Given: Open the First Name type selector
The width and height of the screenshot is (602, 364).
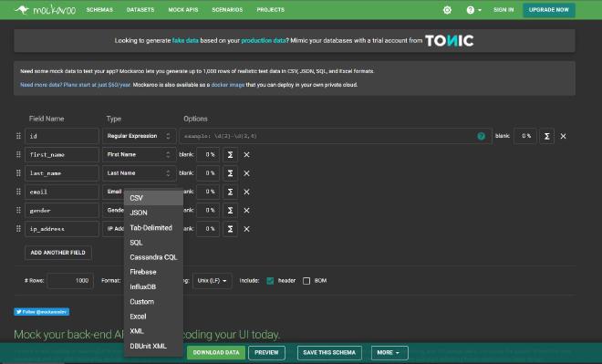Looking at the screenshot, I should pos(139,154).
